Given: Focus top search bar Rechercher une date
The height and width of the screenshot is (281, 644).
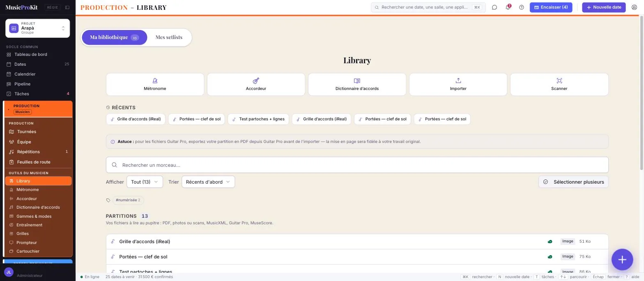Looking at the screenshot, I should pyautogui.click(x=428, y=7).
